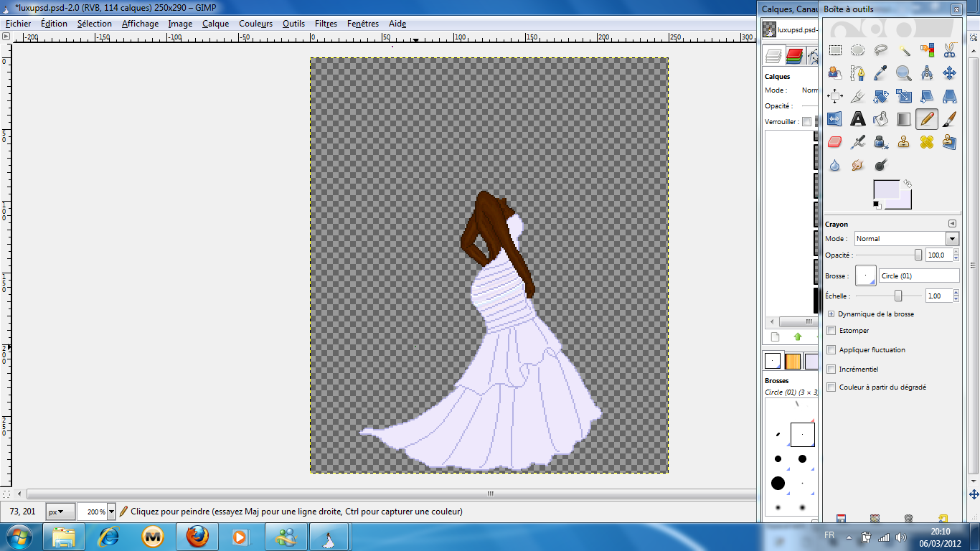The height and width of the screenshot is (551, 980).
Task: Toggle the Verrouiller lock checkbox
Action: [x=806, y=122]
